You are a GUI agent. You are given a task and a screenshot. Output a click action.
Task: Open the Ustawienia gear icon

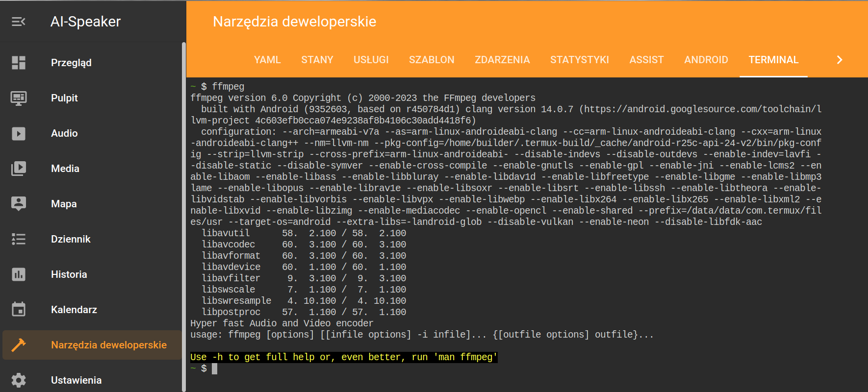click(x=19, y=380)
